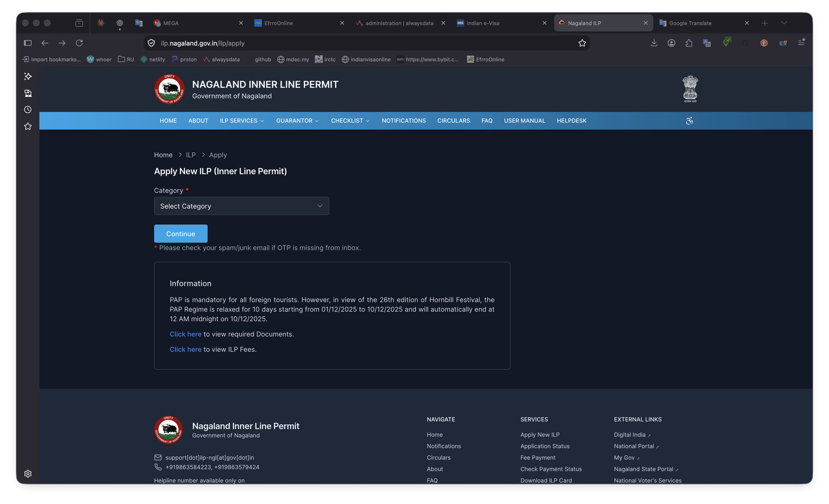
Task: Switch to the Google Translate tab
Action: point(705,23)
